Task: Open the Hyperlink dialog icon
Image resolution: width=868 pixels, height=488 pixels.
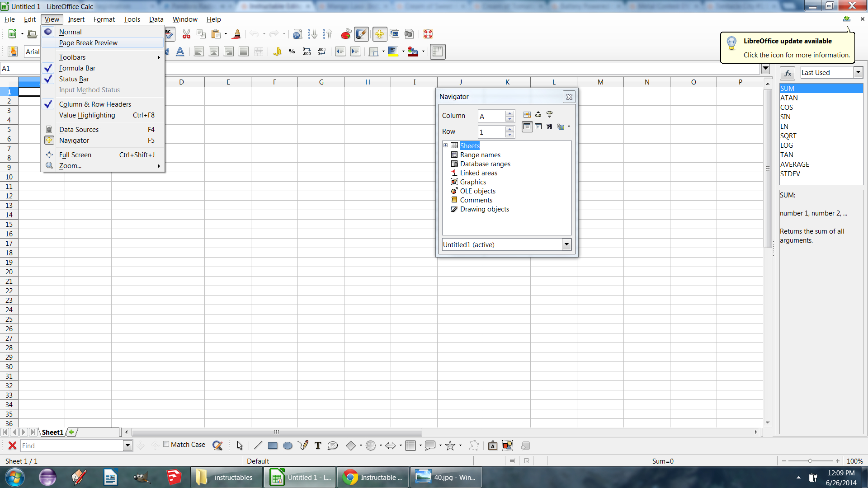Action: click(x=297, y=34)
